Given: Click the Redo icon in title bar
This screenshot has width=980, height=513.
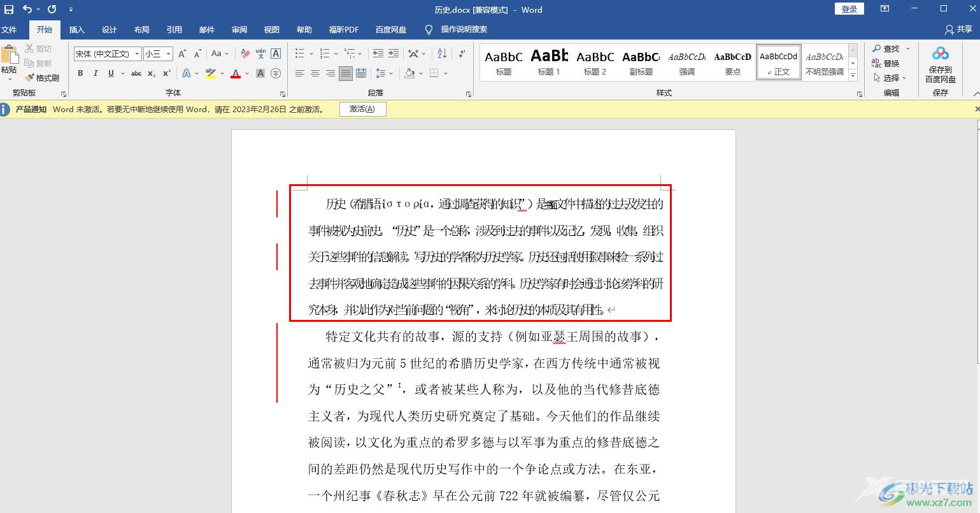Looking at the screenshot, I should [x=52, y=10].
